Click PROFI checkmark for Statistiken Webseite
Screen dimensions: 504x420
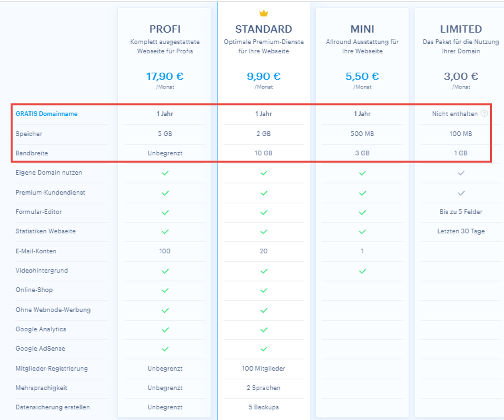(x=165, y=232)
